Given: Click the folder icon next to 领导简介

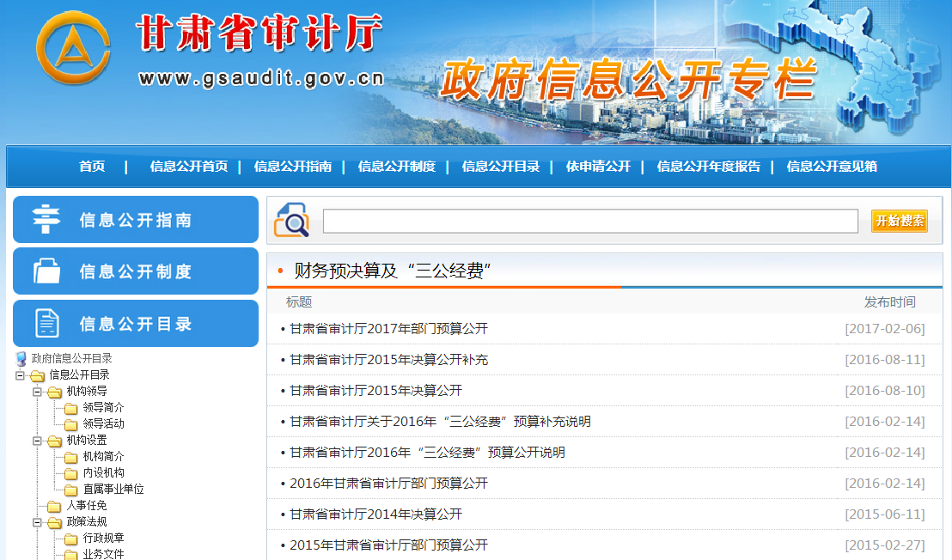Looking at the screenshot, I should (70, 408).
